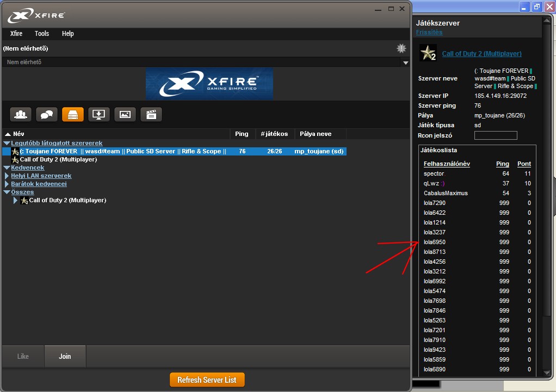
Task: Expand Call of Duty 2 under Összes
Action: (x=15, y=200)
